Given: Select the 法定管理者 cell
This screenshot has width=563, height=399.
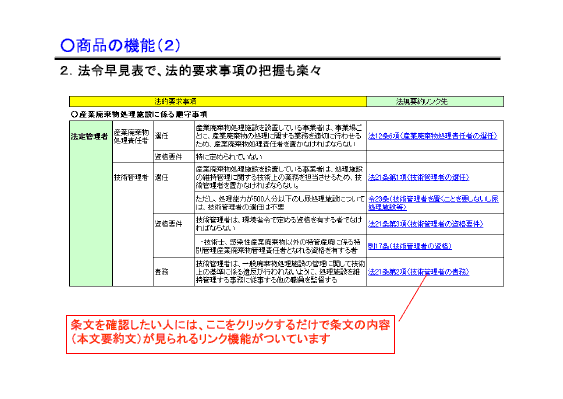Looking at the screenshot, I should coord(91,203).
